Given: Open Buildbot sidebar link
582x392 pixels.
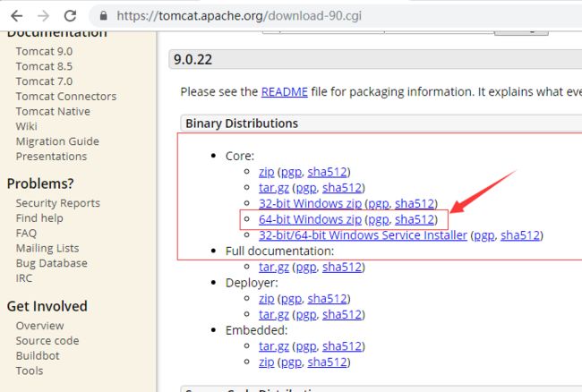Looking at the screenshot, I should 38,355.
